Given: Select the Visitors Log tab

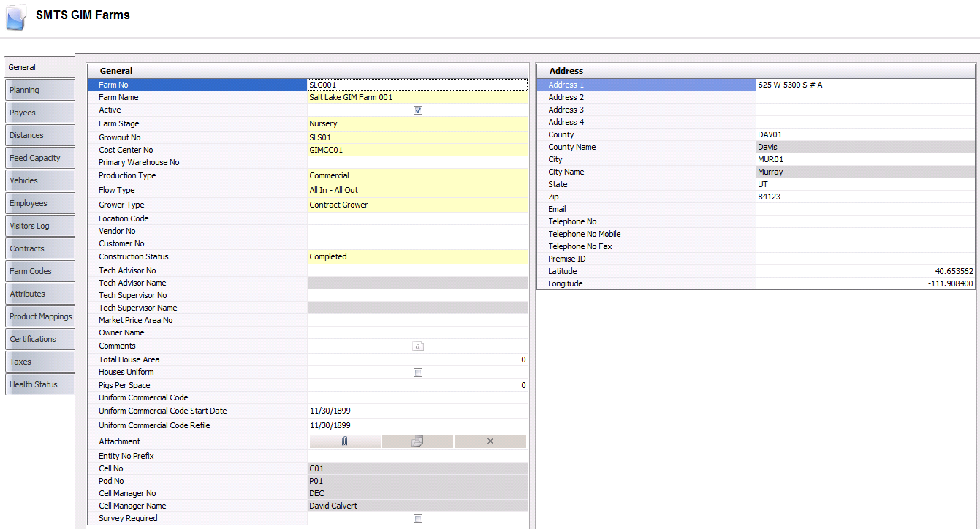Looking at the screenshot, I should (x=39, y=226).
